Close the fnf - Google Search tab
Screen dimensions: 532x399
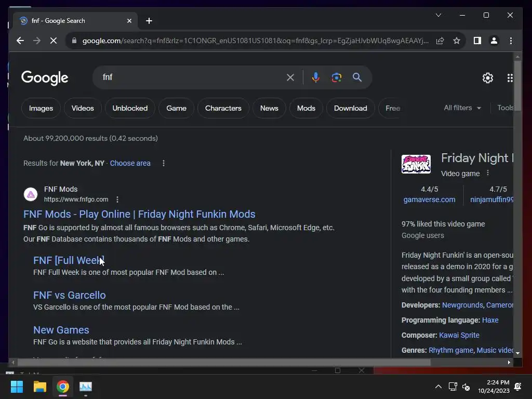129,21
